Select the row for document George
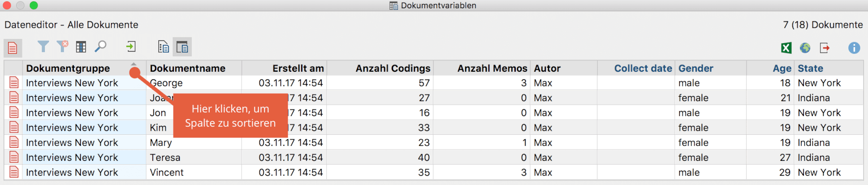Screen dimensions: 868x185 434,83
